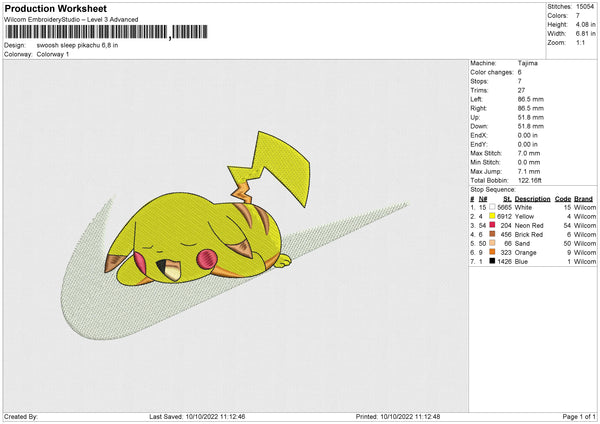Click the Brick Red thread color swatch
This screenshot has width=600, height=424.
point(492,235)
